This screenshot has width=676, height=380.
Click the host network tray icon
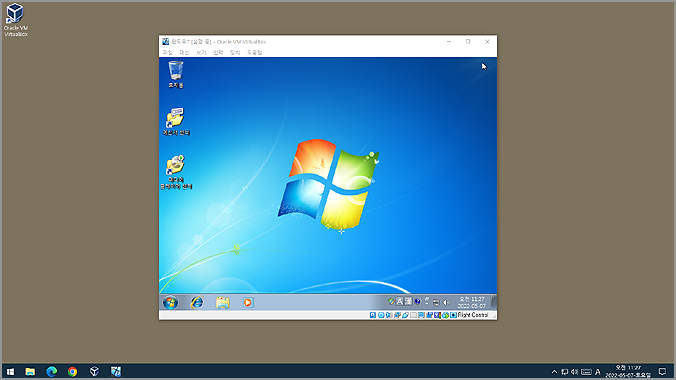[x=564, y=372]
